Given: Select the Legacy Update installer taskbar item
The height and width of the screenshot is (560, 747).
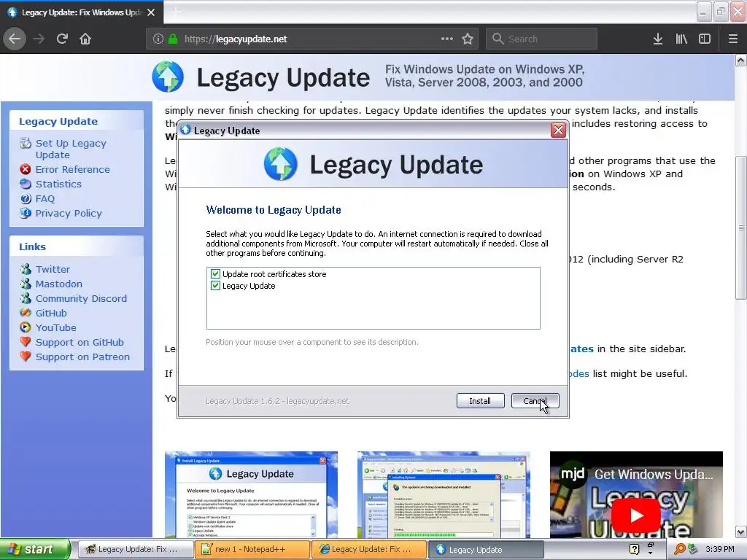Looking at the screenshot, I should (x=486, y=549).
